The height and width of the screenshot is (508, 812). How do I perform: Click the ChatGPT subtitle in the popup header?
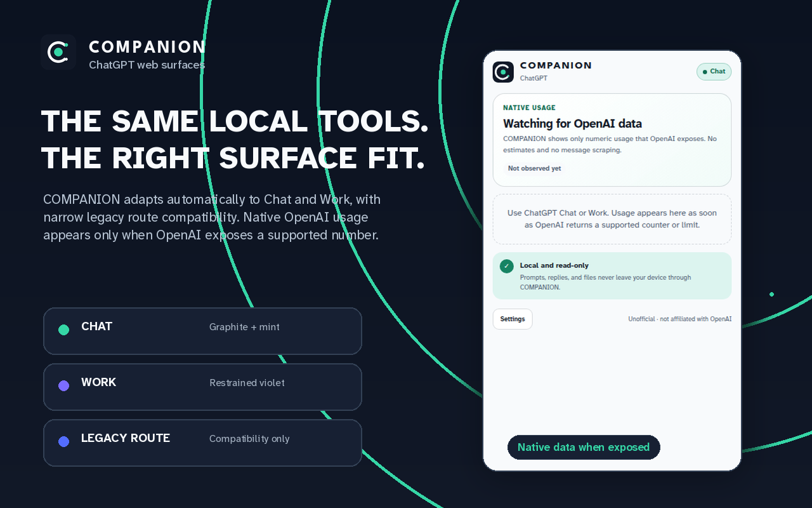tap(534, 78)
